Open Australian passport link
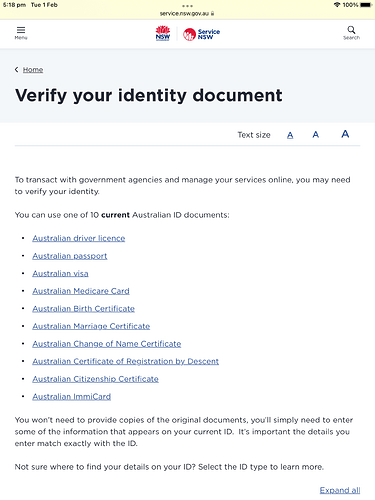This screenshot has height=500, width=375. pos(70,256)
